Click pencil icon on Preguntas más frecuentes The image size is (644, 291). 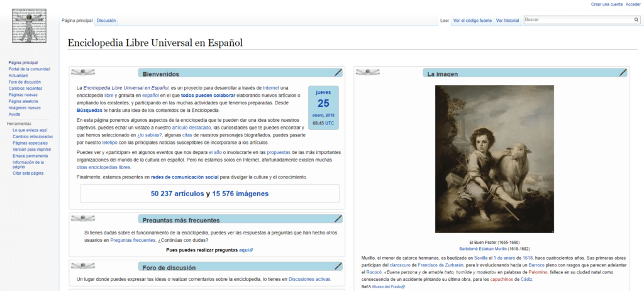338,219
